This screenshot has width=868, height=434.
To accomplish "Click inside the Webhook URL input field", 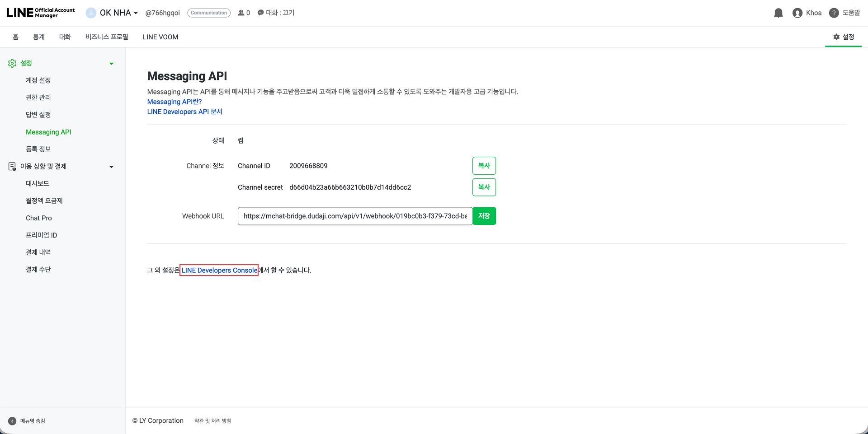I will 355,216.
